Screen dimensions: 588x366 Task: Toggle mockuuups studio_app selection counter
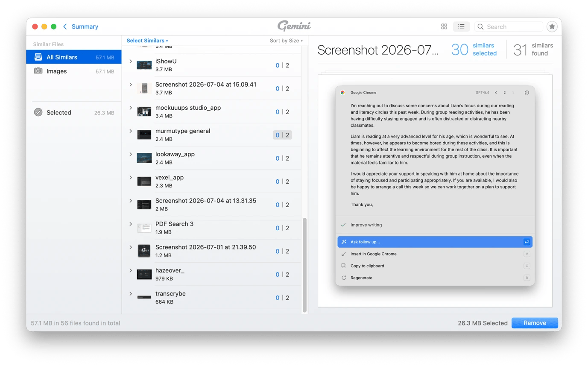click(x=282, y=112)
